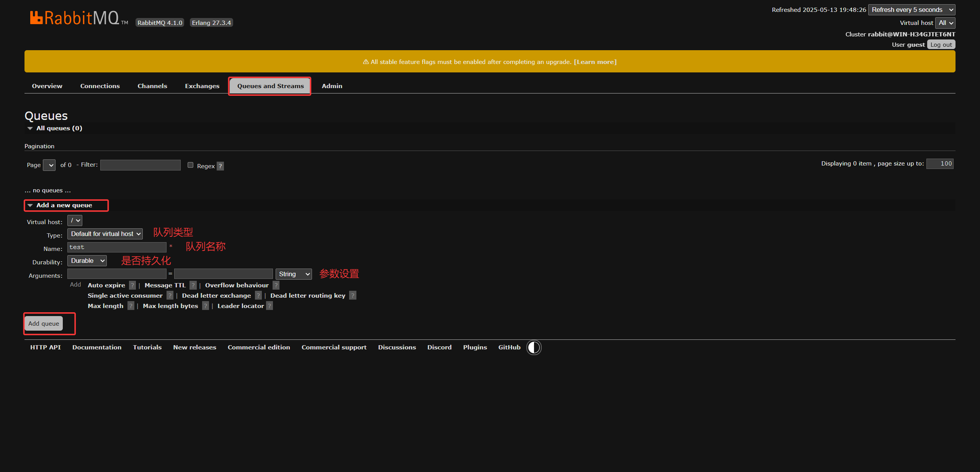Open the Refresh interval dropdown

911,10
